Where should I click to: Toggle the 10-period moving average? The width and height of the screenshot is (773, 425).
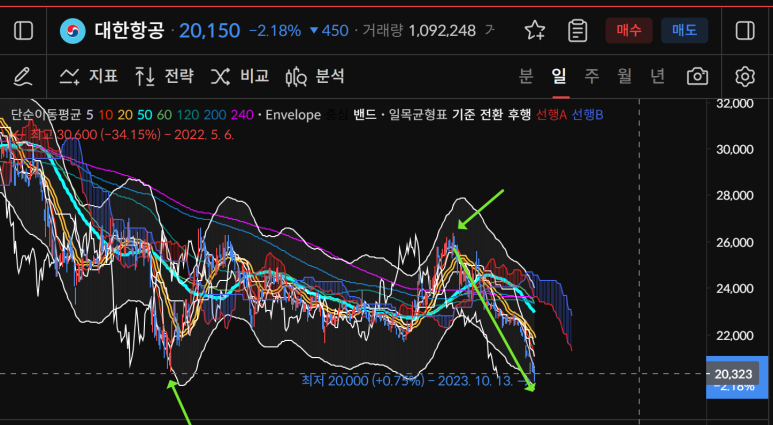click(x=105, y=115)
